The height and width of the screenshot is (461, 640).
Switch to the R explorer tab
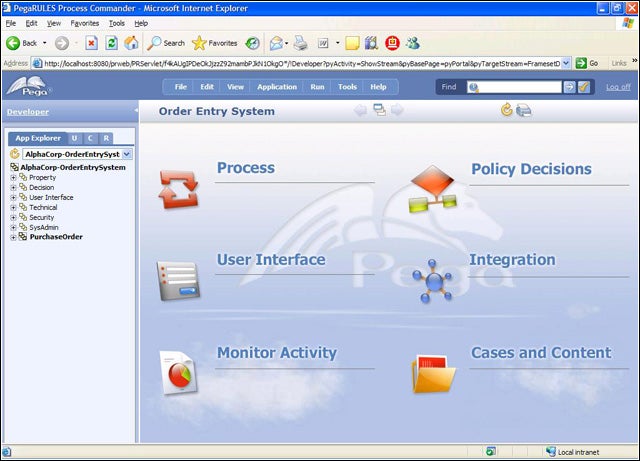(106, 138)
